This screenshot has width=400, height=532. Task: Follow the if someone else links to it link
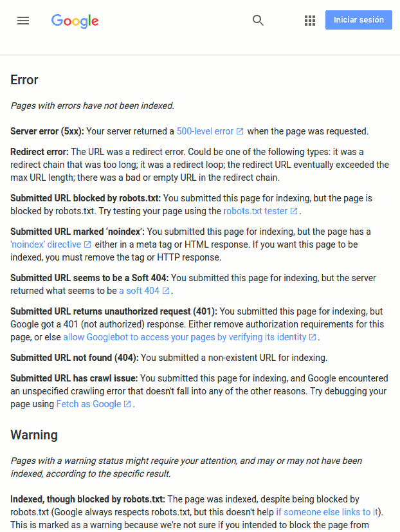pyautogui.click(x=327, y=512)
